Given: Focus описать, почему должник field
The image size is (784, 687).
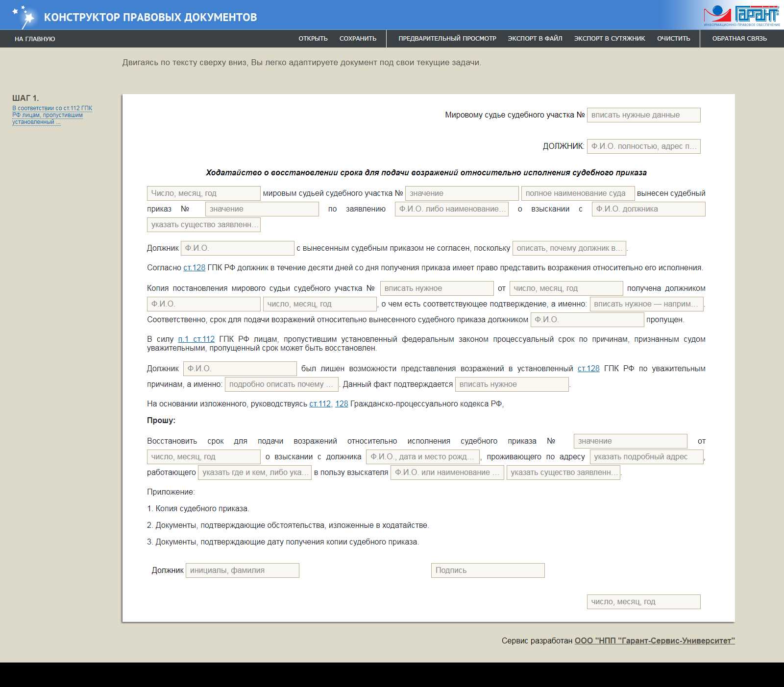Looking at the screenshot, I should pos(569,248).
